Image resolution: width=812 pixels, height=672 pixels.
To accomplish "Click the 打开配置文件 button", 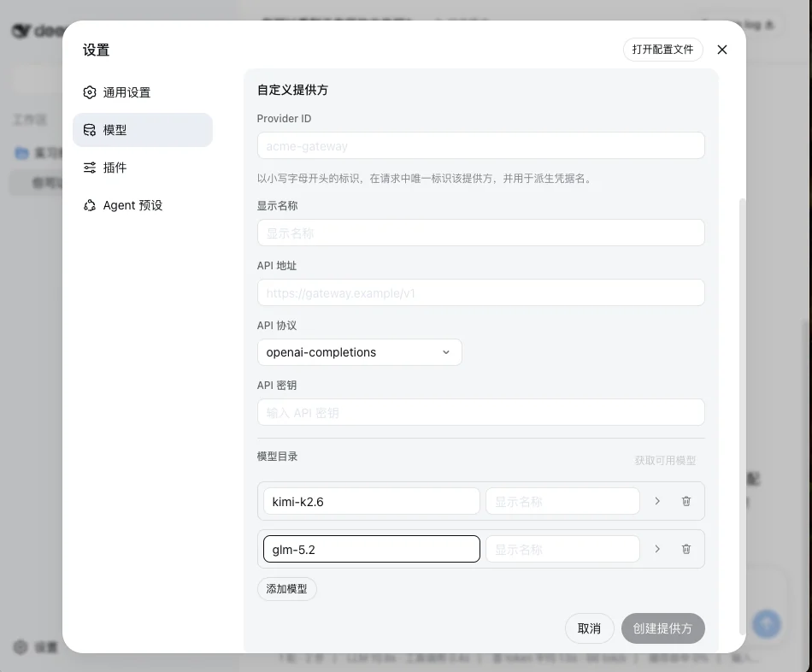I will (663, 50).
